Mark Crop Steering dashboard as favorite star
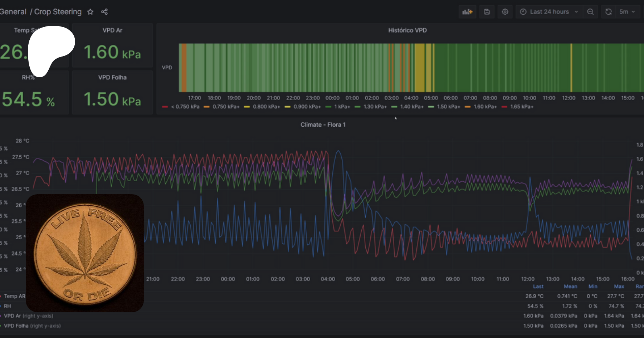 [91, 12]
